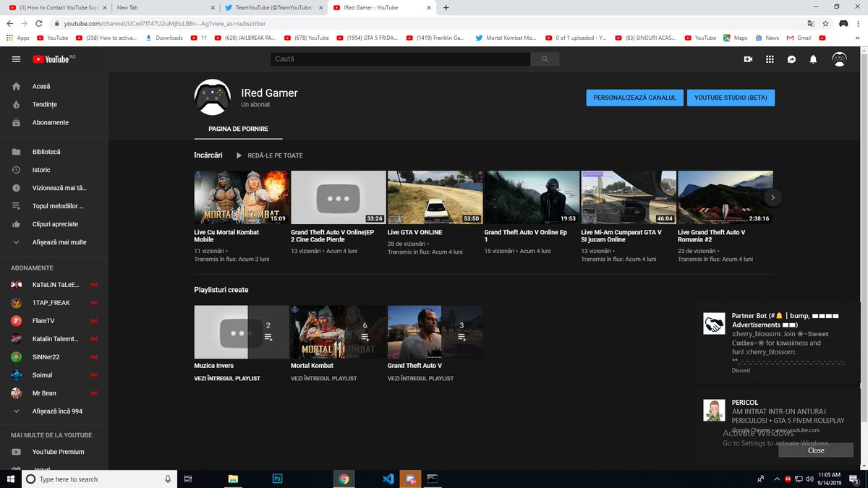Open the notifications bell
Image resolution: width=868 pixels, height=488 pixels.
[x=813, y=59]
